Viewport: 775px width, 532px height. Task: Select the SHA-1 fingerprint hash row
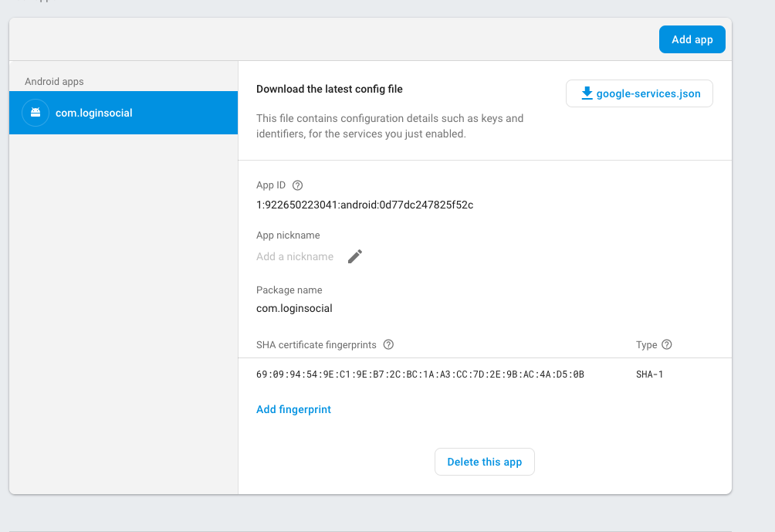coord(420,374)
